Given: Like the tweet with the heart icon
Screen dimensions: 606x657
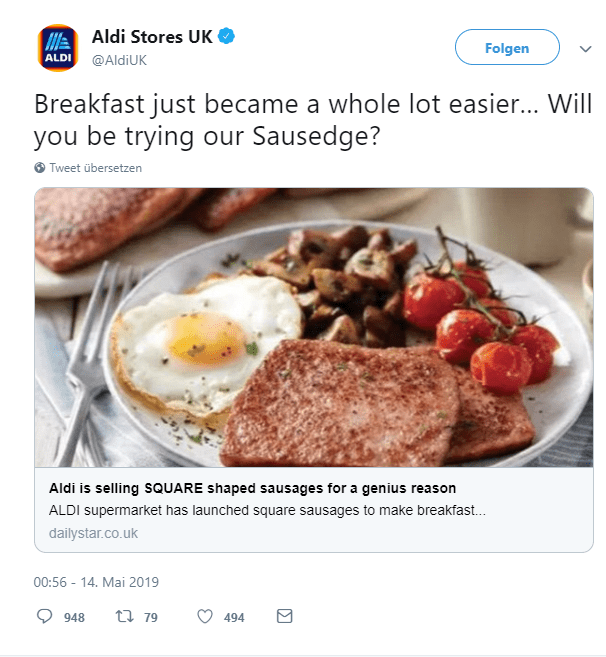Looking at the screenshot, I should (205, 617).
